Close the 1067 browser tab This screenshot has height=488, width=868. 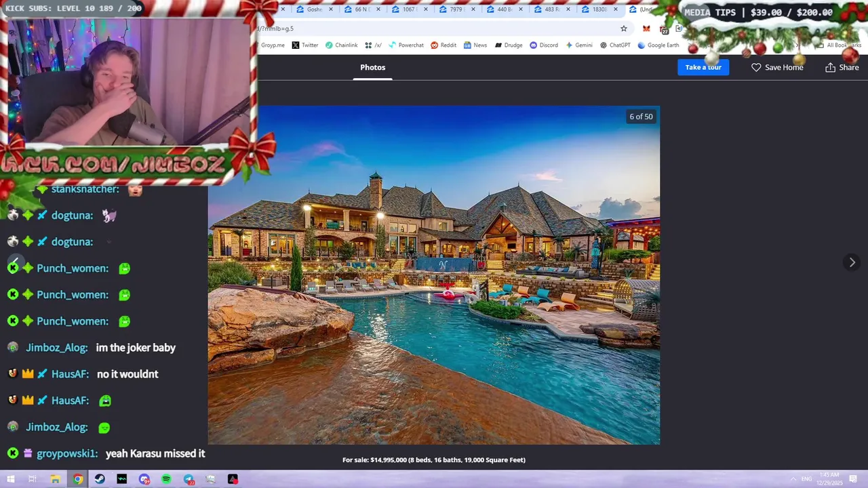425,9
